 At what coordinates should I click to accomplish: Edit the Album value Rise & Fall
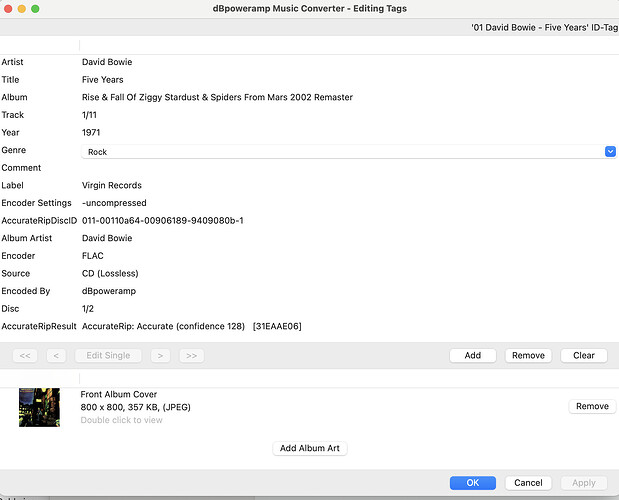click(x=217, y=97)
